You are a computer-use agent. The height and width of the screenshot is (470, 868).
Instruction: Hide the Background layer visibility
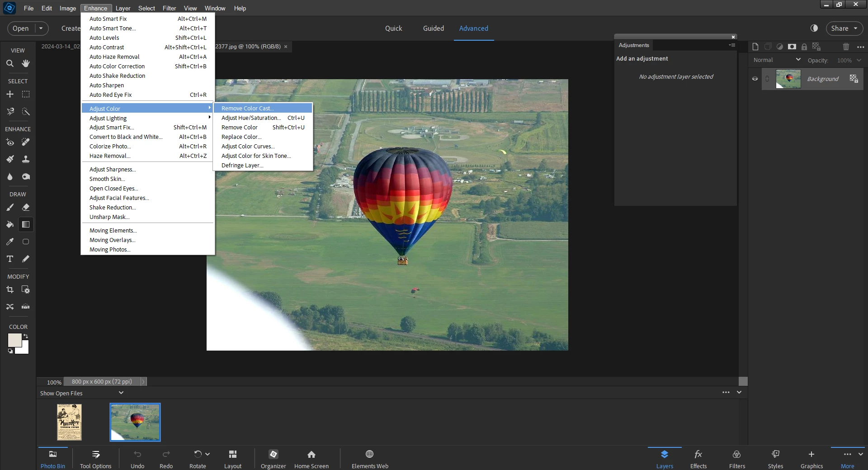click(755, 79)
